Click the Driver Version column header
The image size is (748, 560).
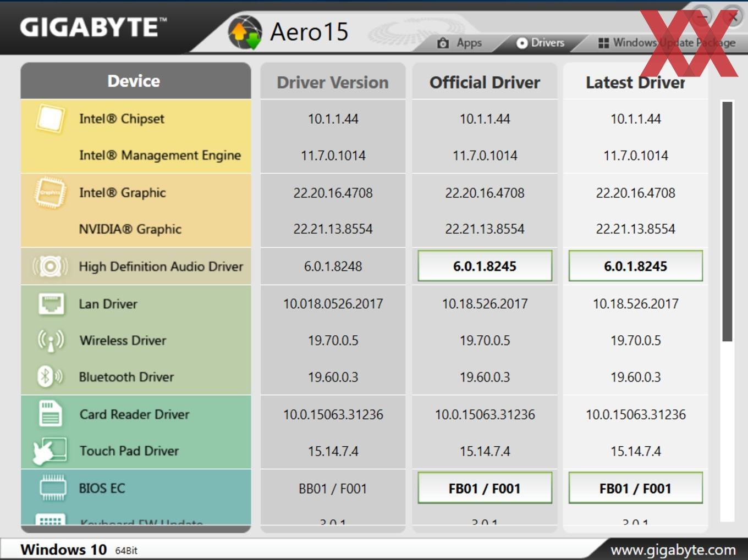point(333,82)
